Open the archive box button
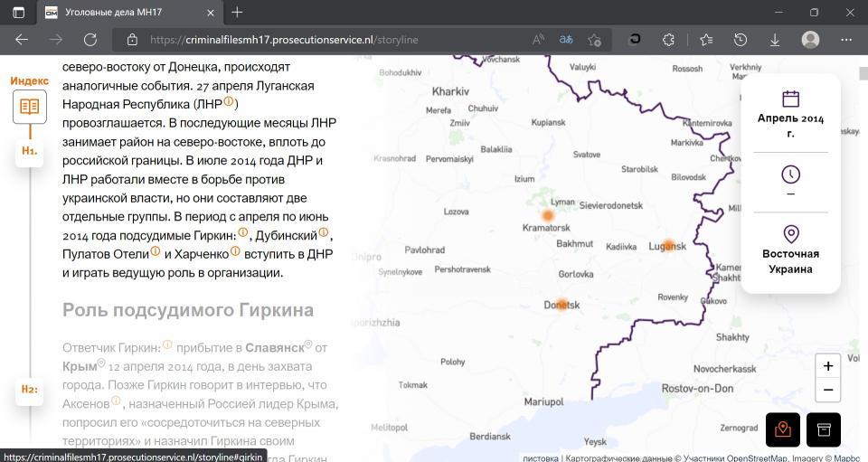868x462 pixels. (823, 429)
